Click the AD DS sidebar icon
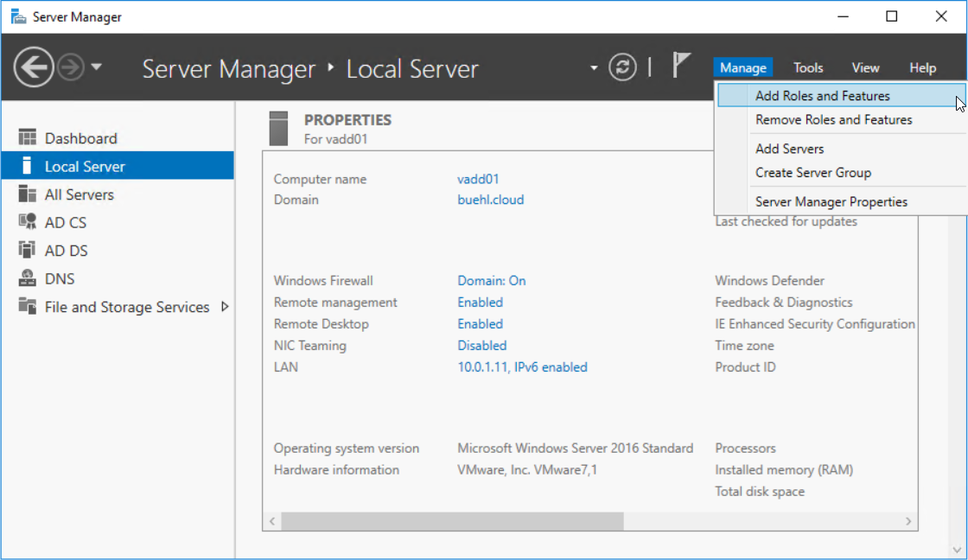The width and height of the screenshot is (968, 560). coord(27,250)
